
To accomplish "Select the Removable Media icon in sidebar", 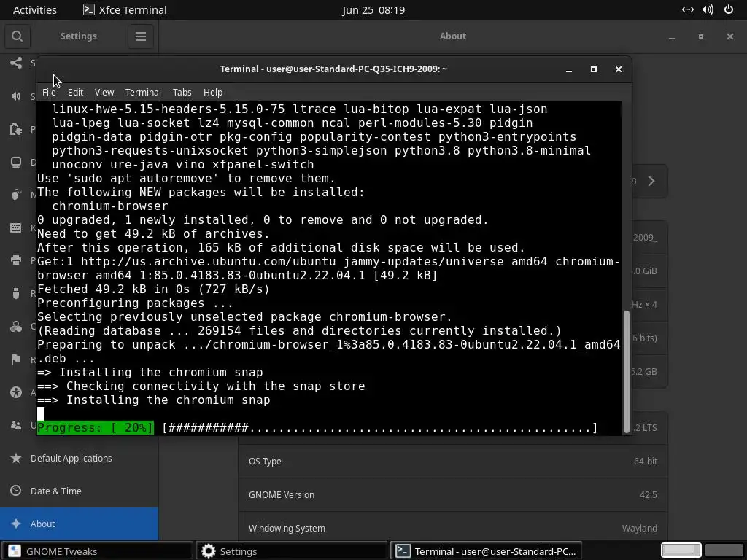I will tap(16, 293).
